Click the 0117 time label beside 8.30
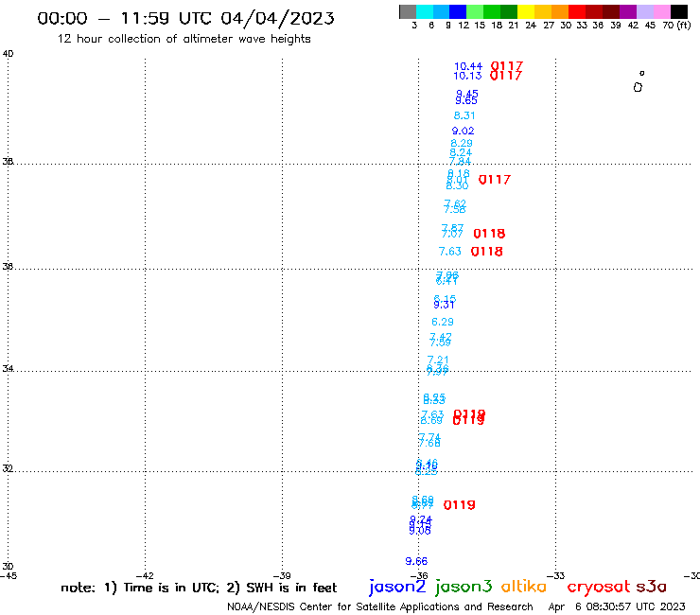Viewport: 700px width, 615px height. click(495, 180)
